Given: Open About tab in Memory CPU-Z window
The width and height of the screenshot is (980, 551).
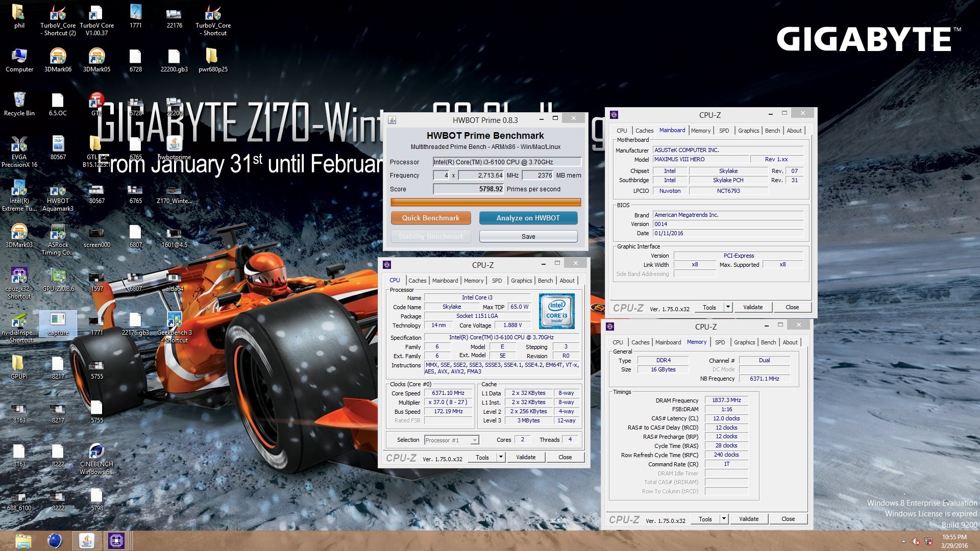Looking at the screenshot, I should tap(790, 342).
